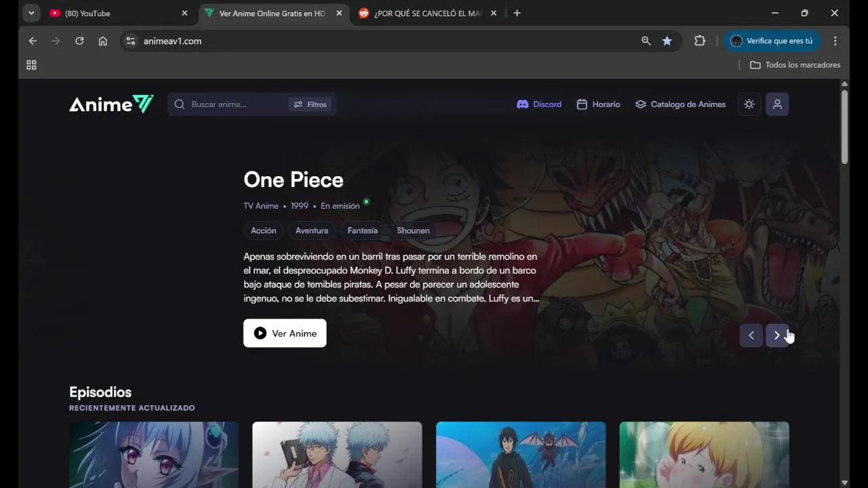Open a new browser tab
This screenshot has height=488, width=868.
pos(517,14)
